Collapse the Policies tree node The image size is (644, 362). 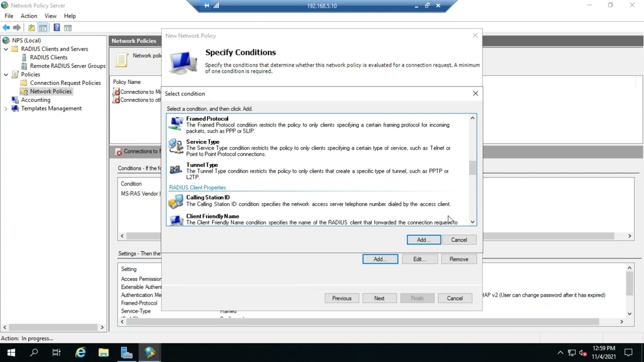6,74
